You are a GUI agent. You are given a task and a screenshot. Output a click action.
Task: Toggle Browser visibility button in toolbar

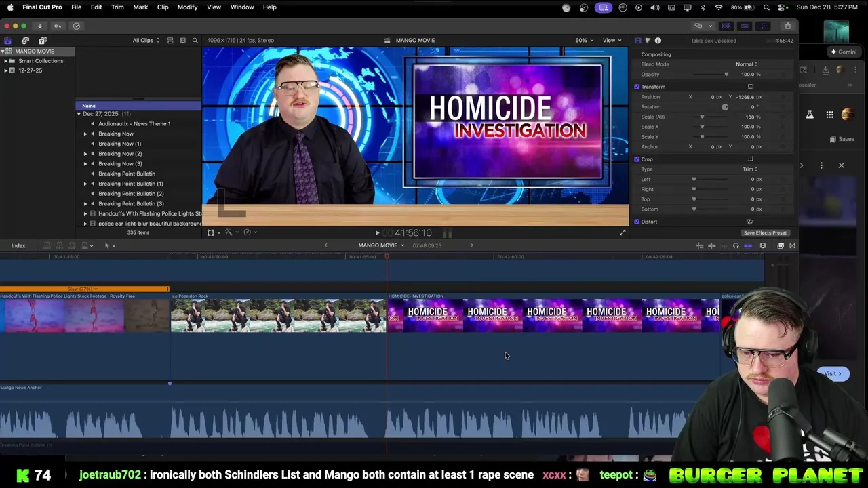(x=726, y=26)
